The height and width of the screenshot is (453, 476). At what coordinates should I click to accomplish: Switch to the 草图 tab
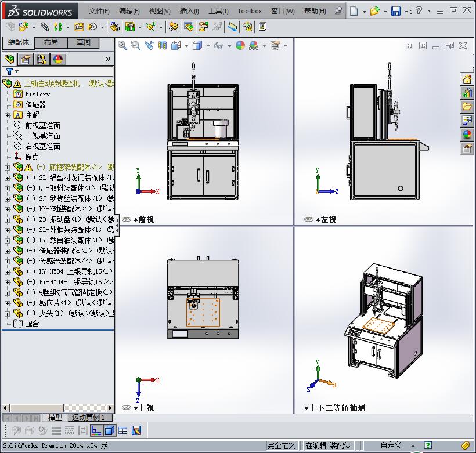click(x=84, y=42)
